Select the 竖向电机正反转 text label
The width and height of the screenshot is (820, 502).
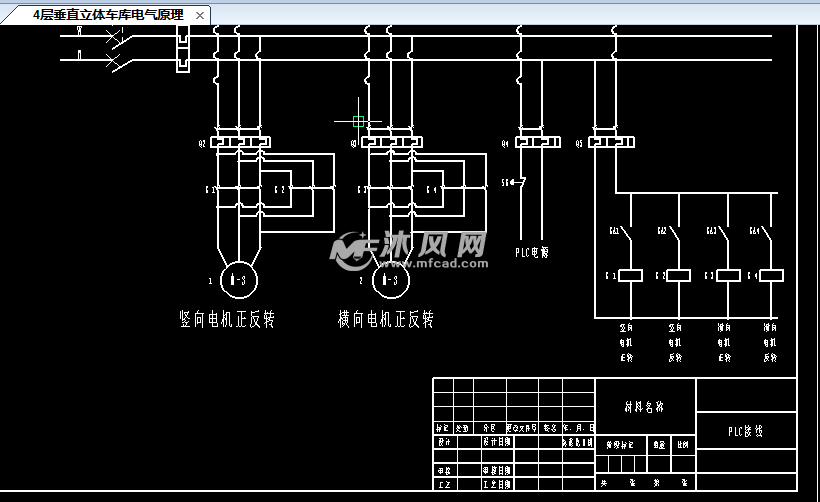[x=227, y=320]
